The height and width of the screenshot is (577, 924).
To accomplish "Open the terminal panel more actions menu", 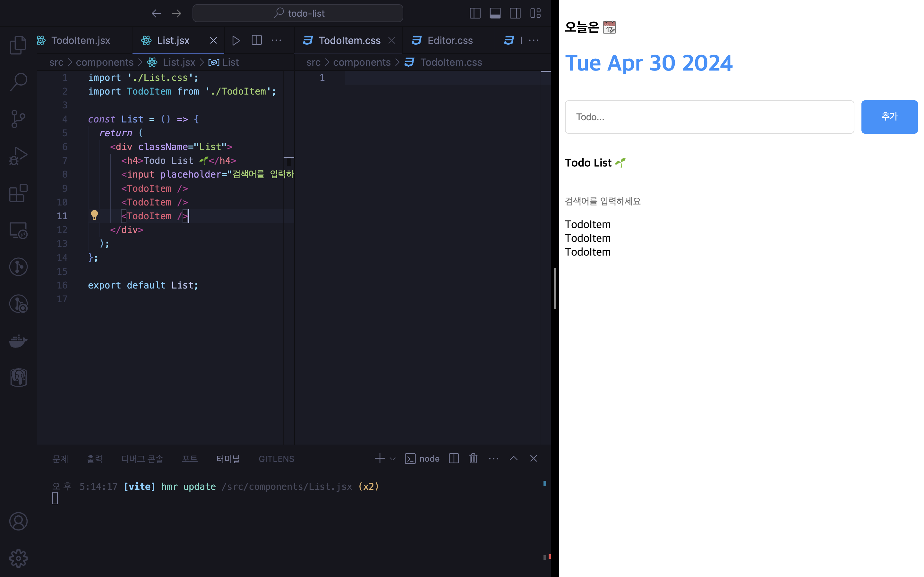I will [493, 459].
